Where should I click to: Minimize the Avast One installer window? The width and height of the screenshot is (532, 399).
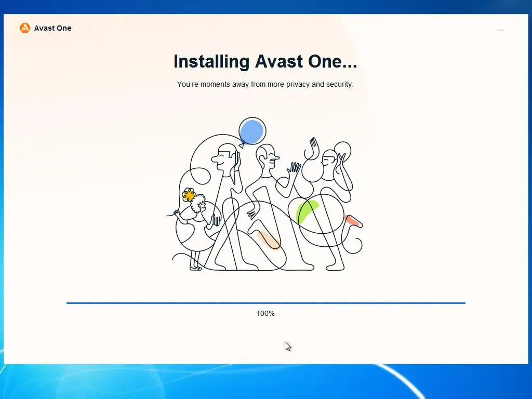coord(500,30)
